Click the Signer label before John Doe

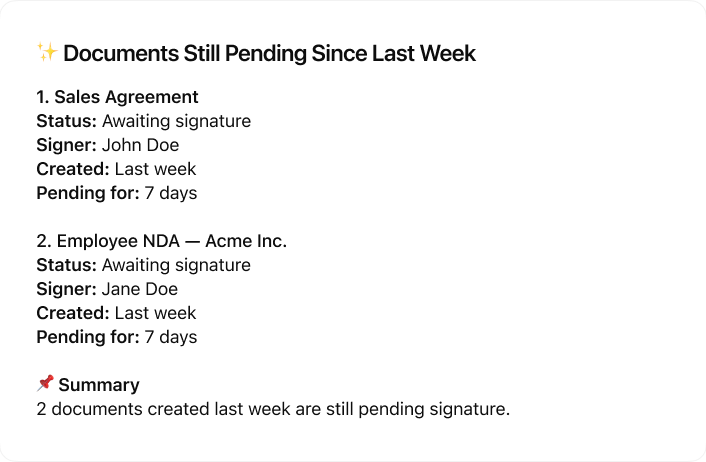pos(66,145)
